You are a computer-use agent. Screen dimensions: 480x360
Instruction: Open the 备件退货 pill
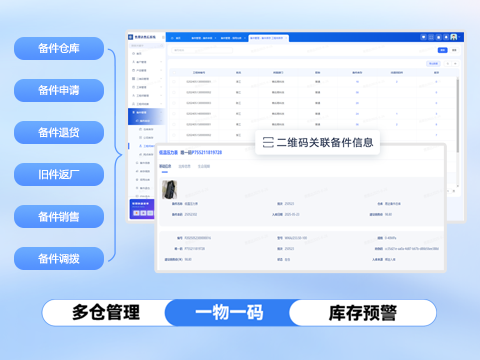(59, 132)
